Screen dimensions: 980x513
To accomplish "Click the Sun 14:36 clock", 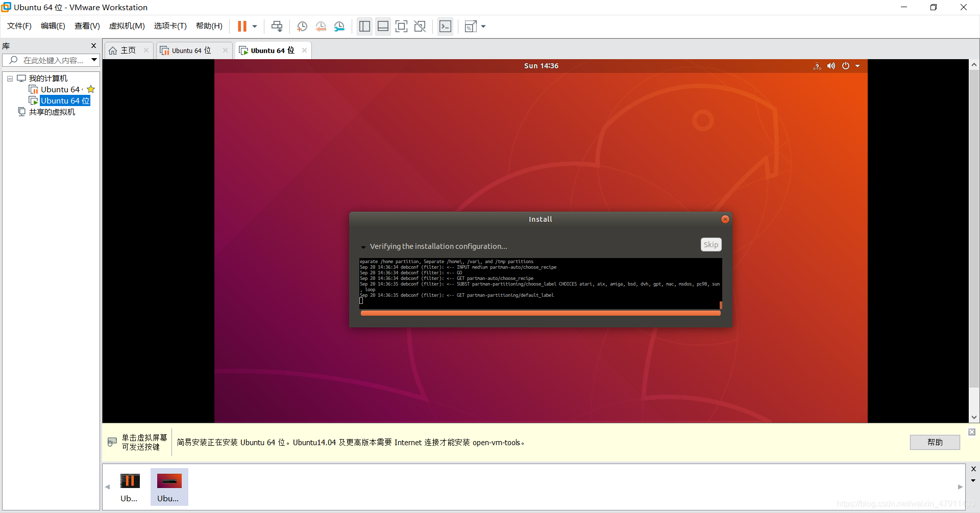I will click(541, 66).
